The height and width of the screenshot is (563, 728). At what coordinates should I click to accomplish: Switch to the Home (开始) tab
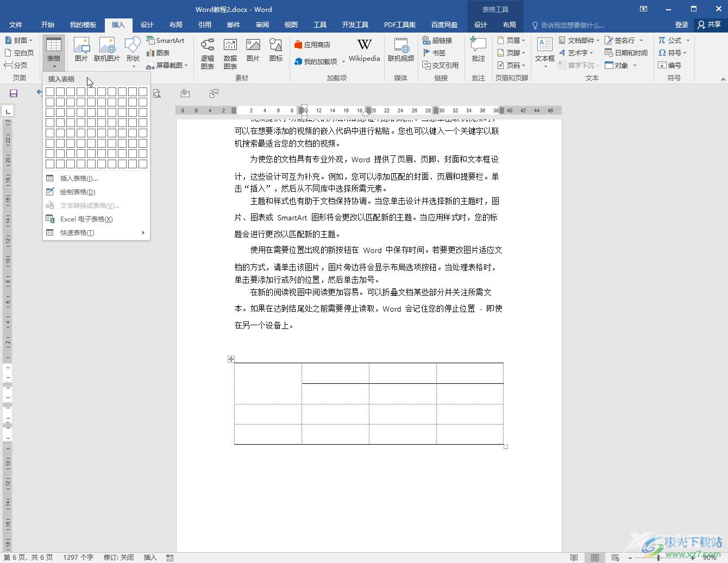[47, 24]
